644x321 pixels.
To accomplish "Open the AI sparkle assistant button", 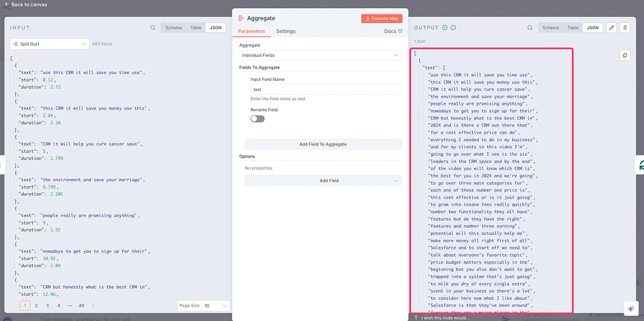I will coord(631,308).
